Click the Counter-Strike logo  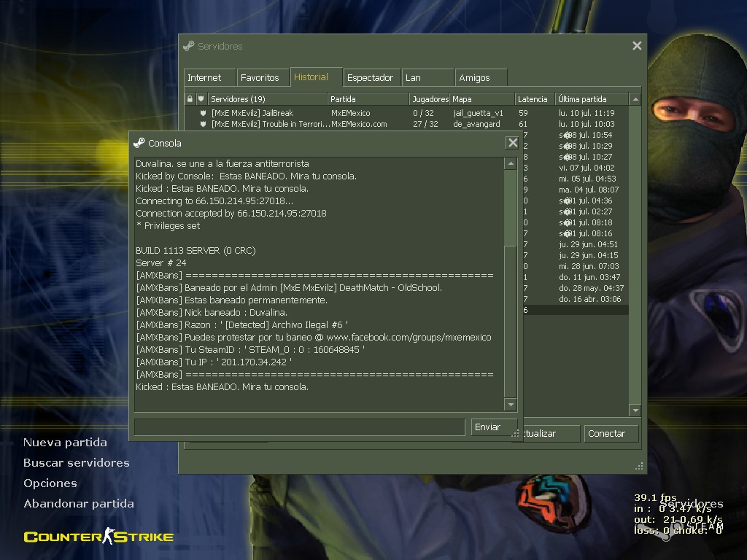[98, 536]
